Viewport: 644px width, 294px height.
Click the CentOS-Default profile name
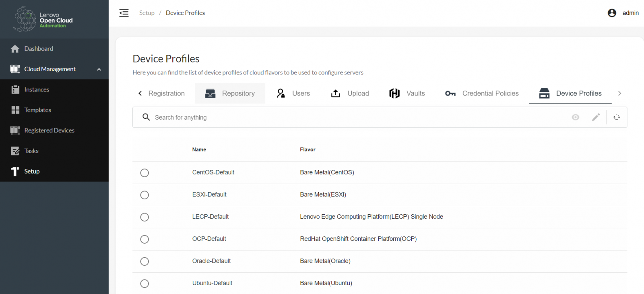pyautogui.click(x=213, y=172)
